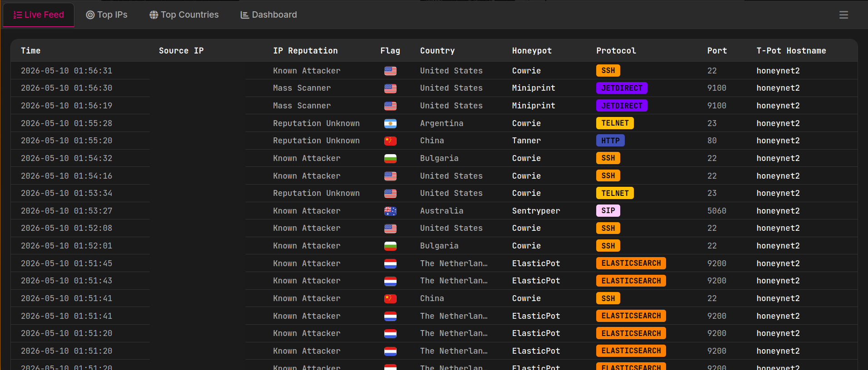Click the SIP protocol badge
The width and height of the screenshot is (868, 370).
click(x=608, y=211)
